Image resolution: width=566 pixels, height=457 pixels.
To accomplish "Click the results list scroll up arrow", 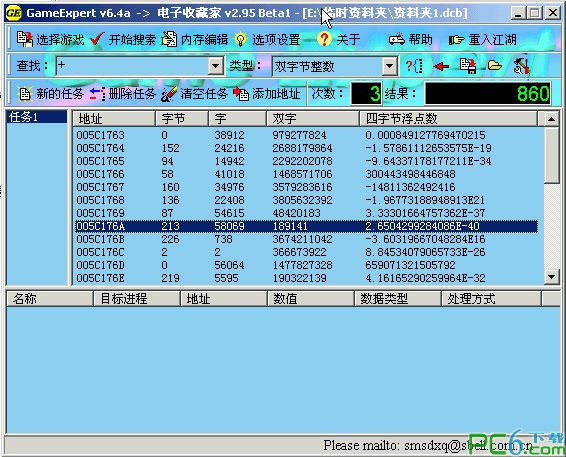I will point(551,119).
